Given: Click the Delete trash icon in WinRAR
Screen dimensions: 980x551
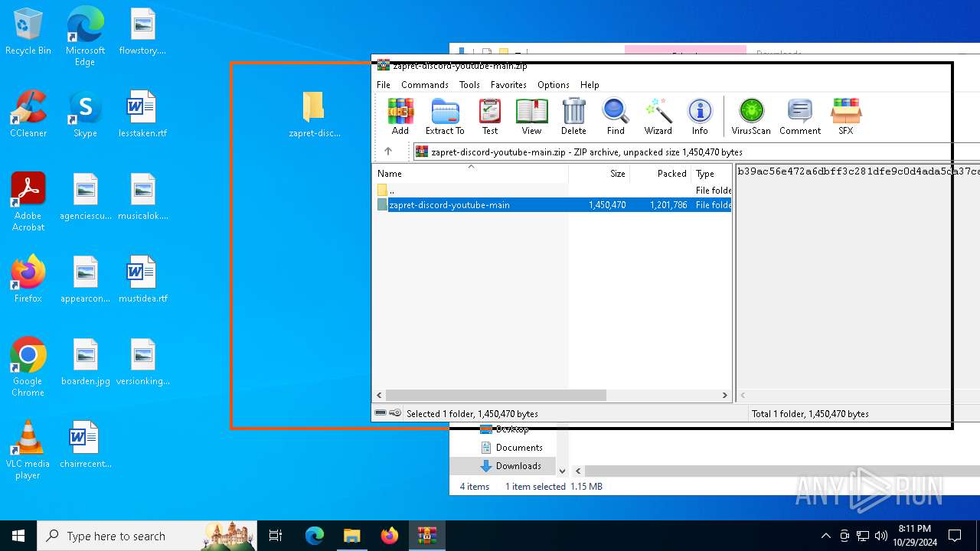Looking at the screenshot, I should [x=573, y=116].
